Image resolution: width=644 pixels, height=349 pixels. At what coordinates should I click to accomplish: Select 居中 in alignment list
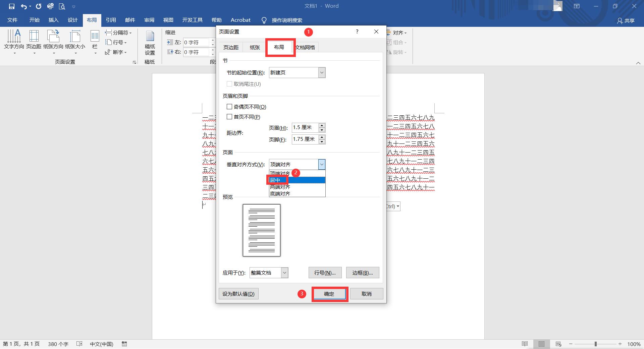pyautogui.click(x=297, y=180)
